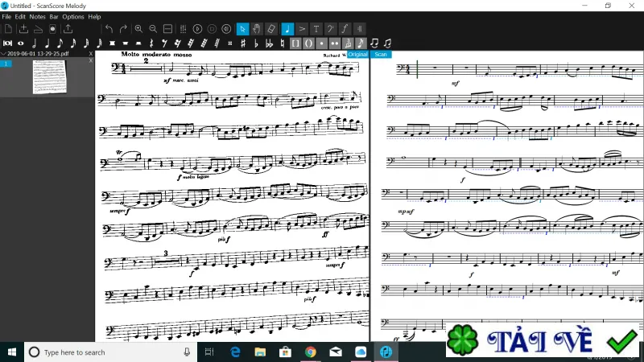Select the page 1 thumbnail
Viewport: 644px width, 362px height.
pos(49,76)
